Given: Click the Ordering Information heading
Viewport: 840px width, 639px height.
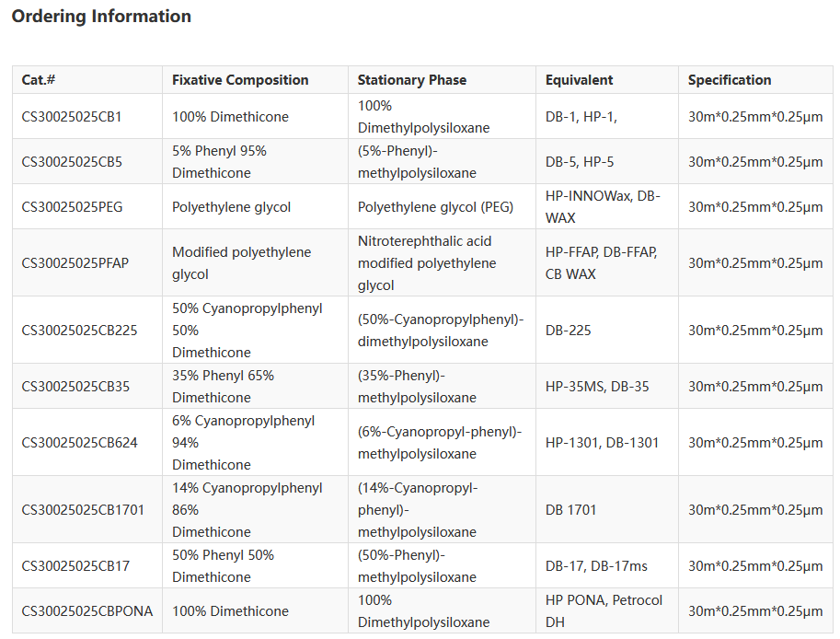Looking at the screenshot, I should pos(101,17).
